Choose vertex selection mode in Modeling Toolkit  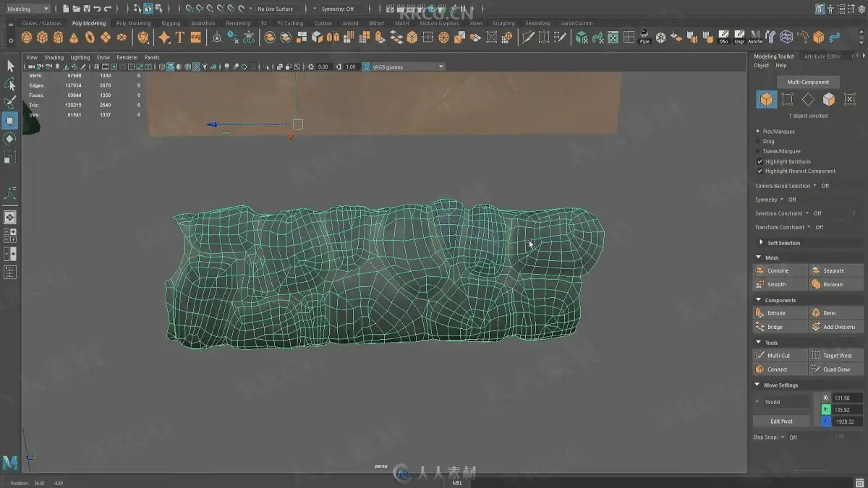pyautogui.click(x=787, y=100)
